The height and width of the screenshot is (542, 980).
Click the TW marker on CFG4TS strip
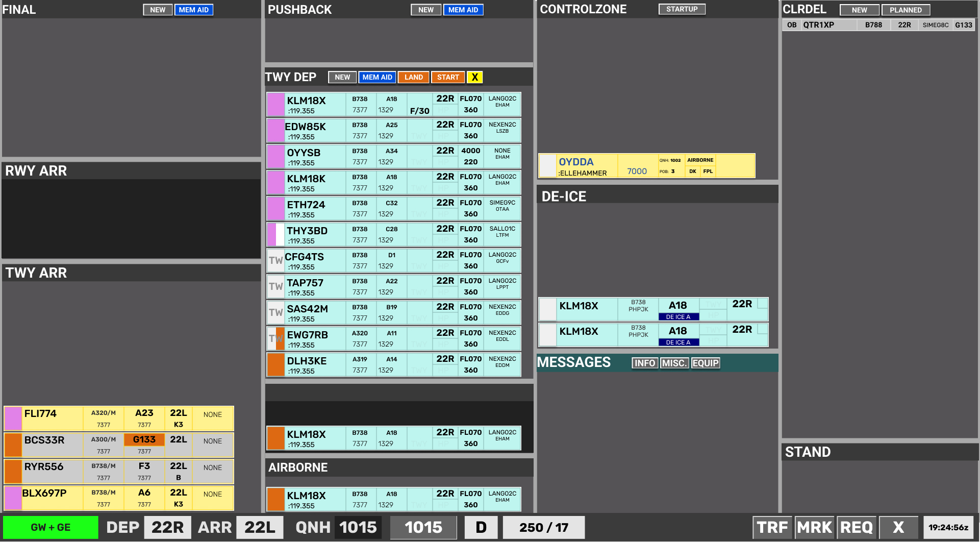point(275,260)
